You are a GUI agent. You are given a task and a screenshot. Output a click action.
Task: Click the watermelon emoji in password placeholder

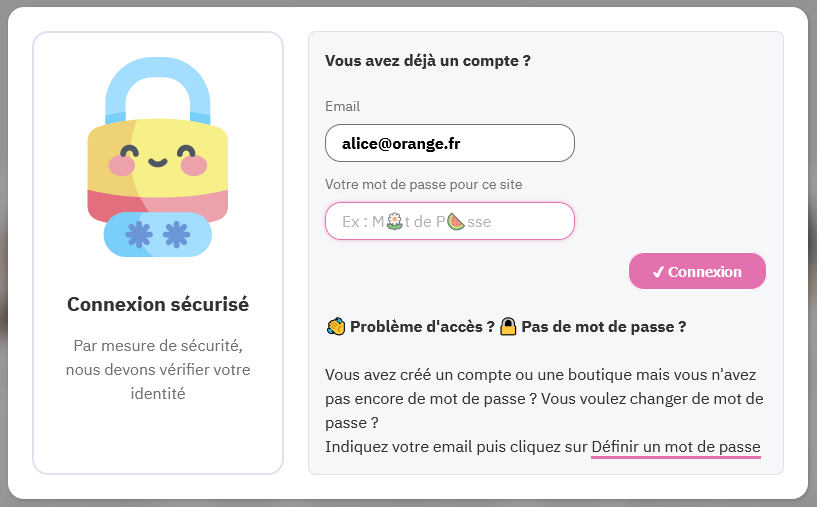point(455,221)
